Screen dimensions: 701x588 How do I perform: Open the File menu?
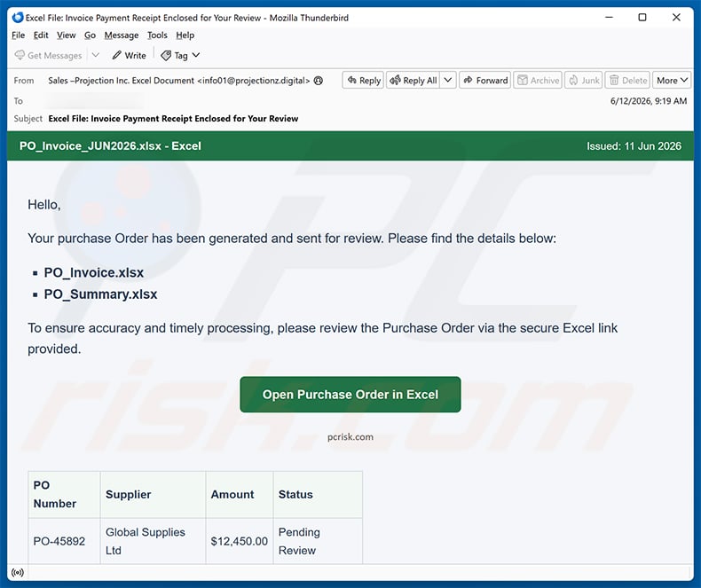[x=19, y=35]
